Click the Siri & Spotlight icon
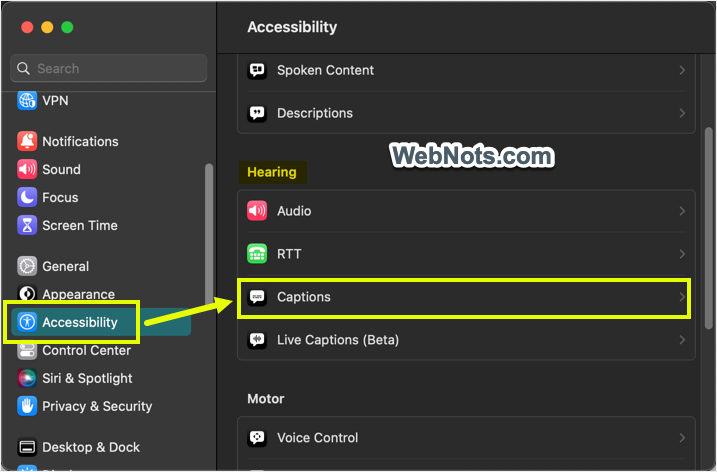Image resolution: width=717 pixels, height=472 pixels. [27, 378]
